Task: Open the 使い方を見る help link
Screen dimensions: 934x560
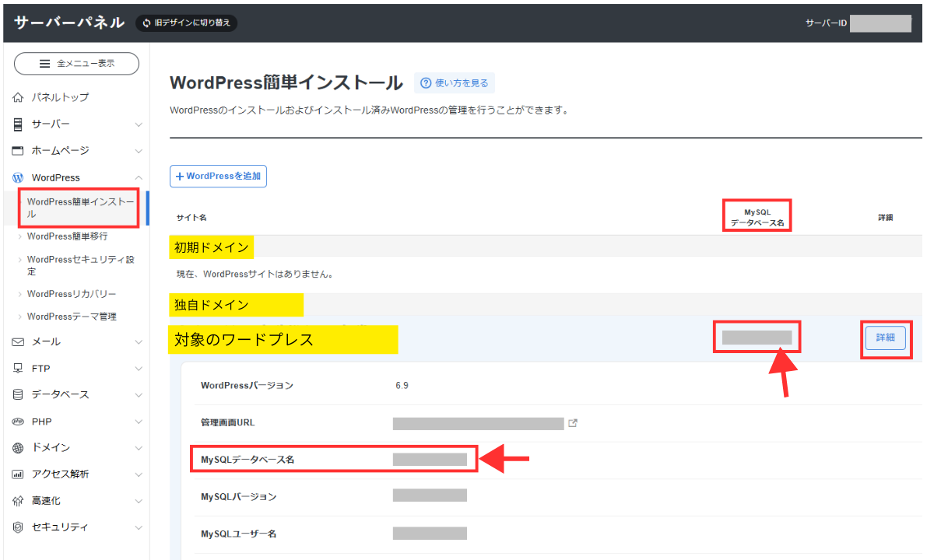Action: click(x=455, y=83)
